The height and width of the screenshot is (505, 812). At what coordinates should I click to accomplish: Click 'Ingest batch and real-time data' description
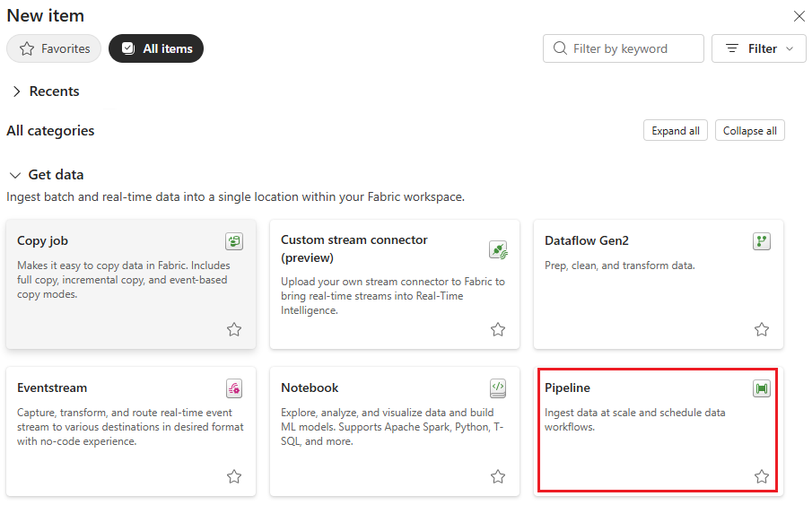pyautogui.click(x=236, y=196)
